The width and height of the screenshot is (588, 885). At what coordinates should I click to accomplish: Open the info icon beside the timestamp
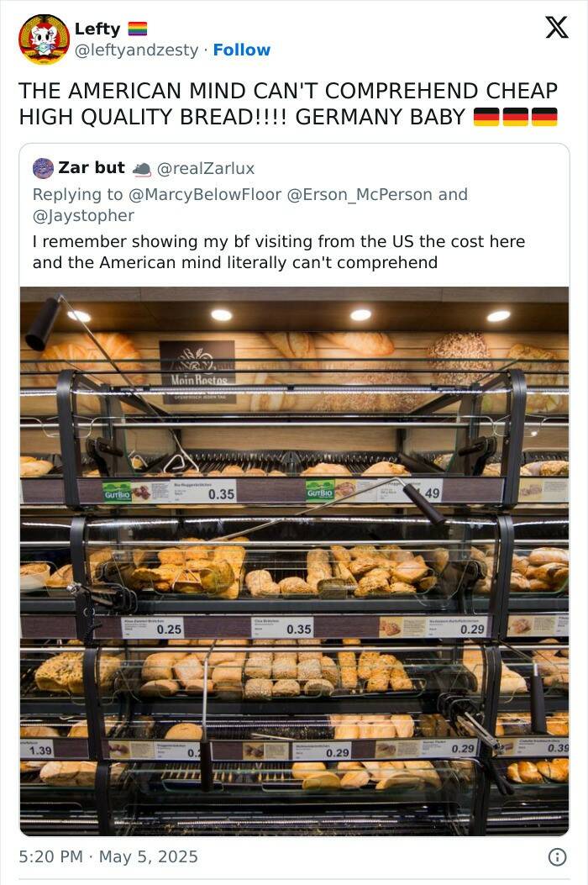coord(556,856)
